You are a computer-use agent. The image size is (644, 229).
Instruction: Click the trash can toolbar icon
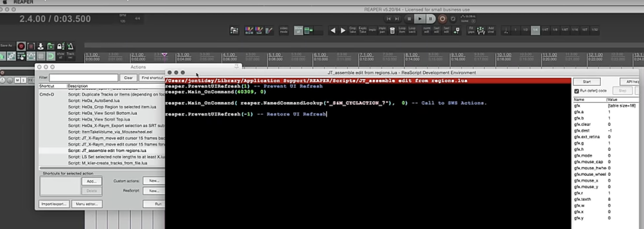click(x=392, y=31)
